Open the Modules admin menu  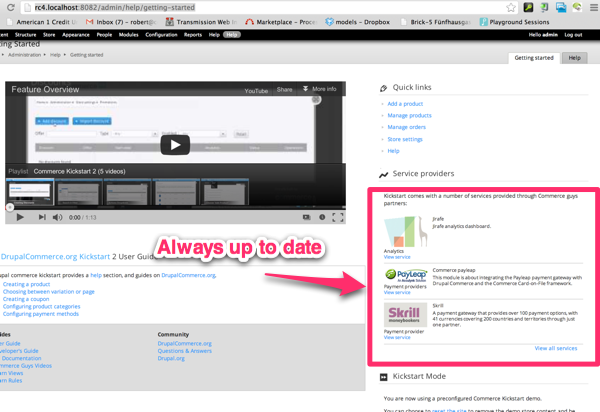[129, 35]
